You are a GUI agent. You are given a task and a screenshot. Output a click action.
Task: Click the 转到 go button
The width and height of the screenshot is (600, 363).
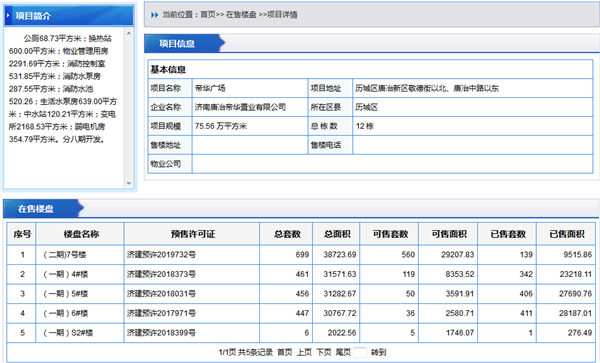378,352
